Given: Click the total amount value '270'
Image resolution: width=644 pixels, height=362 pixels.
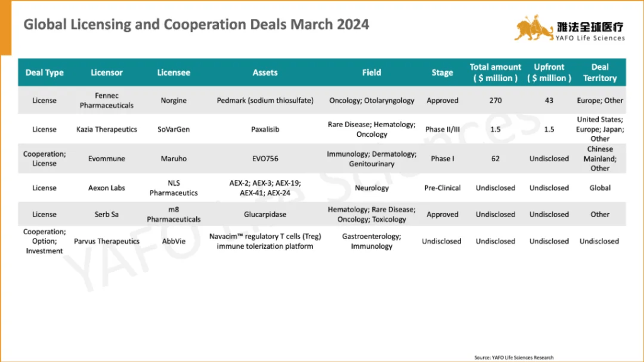Looking at the screenshot, I should tap(496, 101).
